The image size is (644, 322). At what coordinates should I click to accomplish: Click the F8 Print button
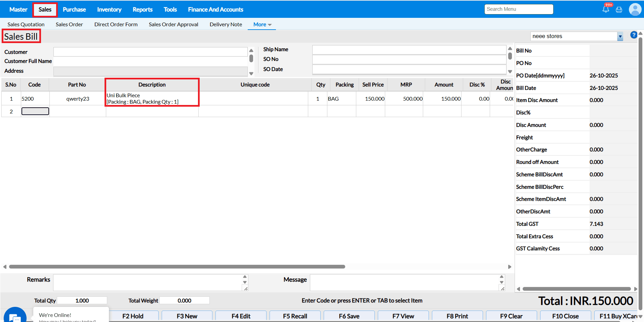click(x=457, y=316)
